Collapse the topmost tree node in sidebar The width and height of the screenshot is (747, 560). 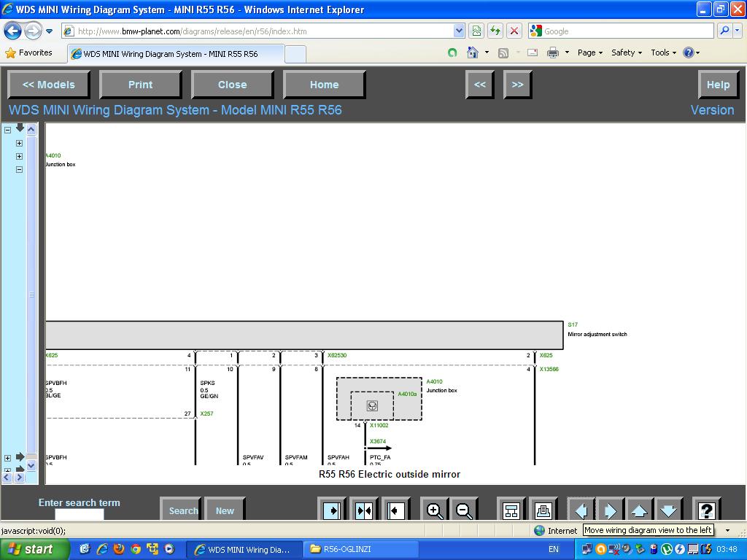click(7, 130)
